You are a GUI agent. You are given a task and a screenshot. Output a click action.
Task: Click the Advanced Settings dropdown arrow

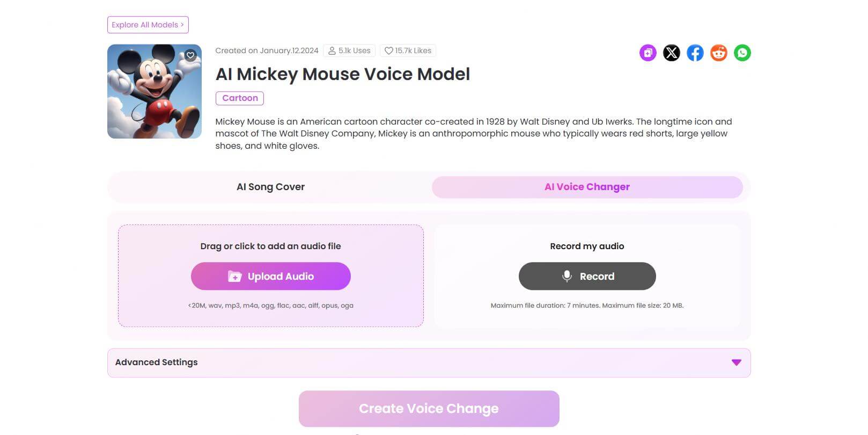tap(735, 363)
